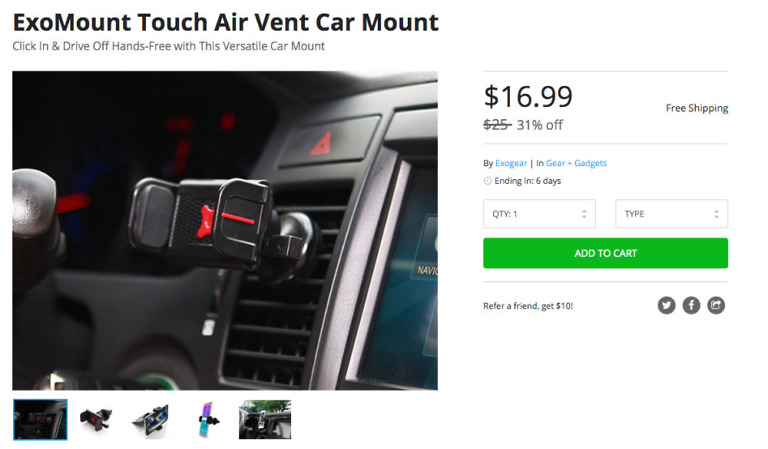
Task: Select the fourth thumbnail with vertical phone
Action: [209, 420]
